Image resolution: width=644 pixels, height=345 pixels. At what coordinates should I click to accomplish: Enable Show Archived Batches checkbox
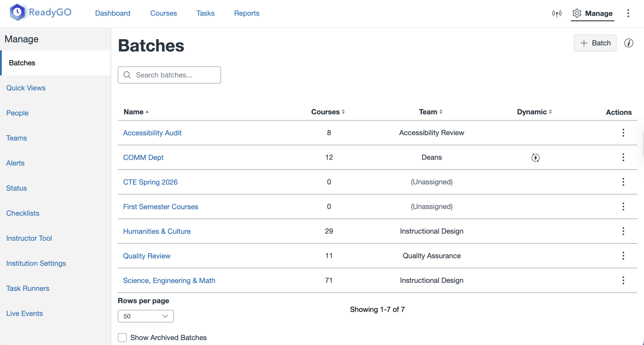tap(122, 337)
